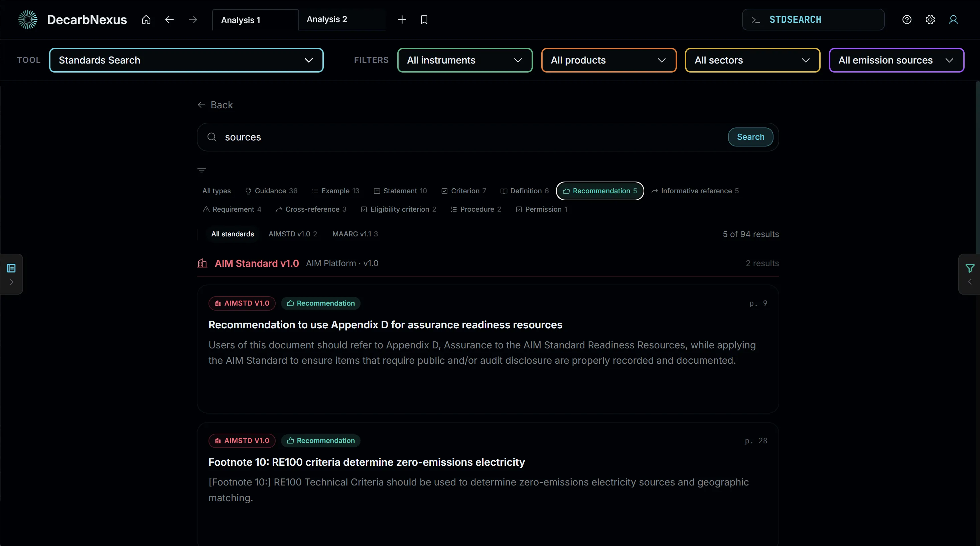Viewport: 980px width, 546px height.
Task: Toggle the Permission 1 type filter
Action: 542,209
